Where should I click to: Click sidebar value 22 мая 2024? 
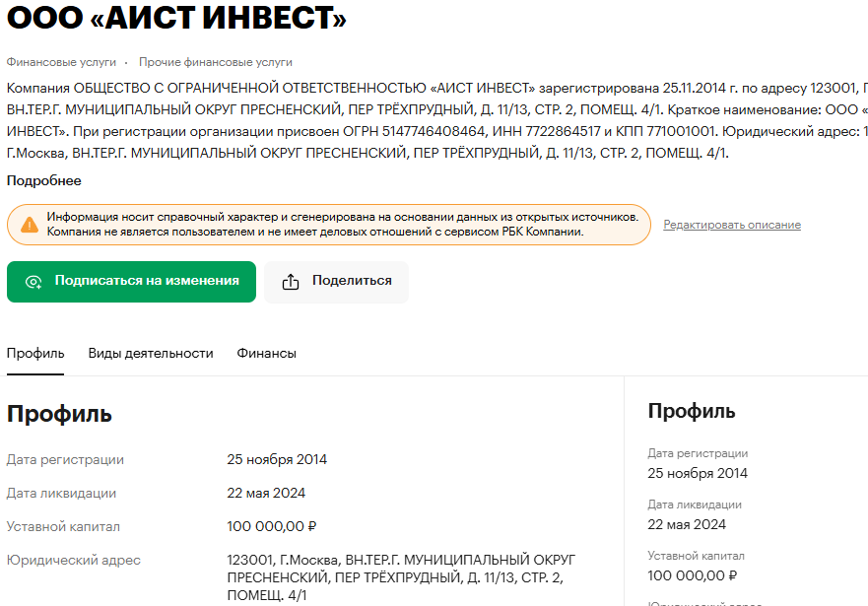point(687,524)
